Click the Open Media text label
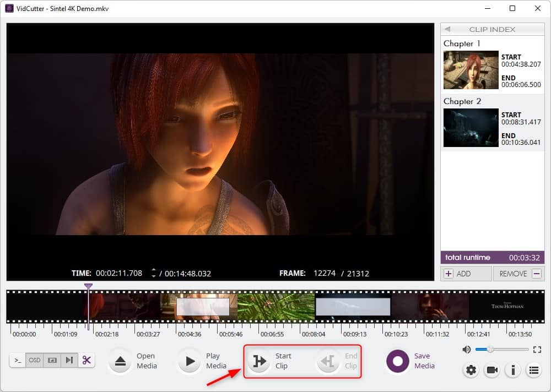Screen dimensions: 551x392 [147, 361]
